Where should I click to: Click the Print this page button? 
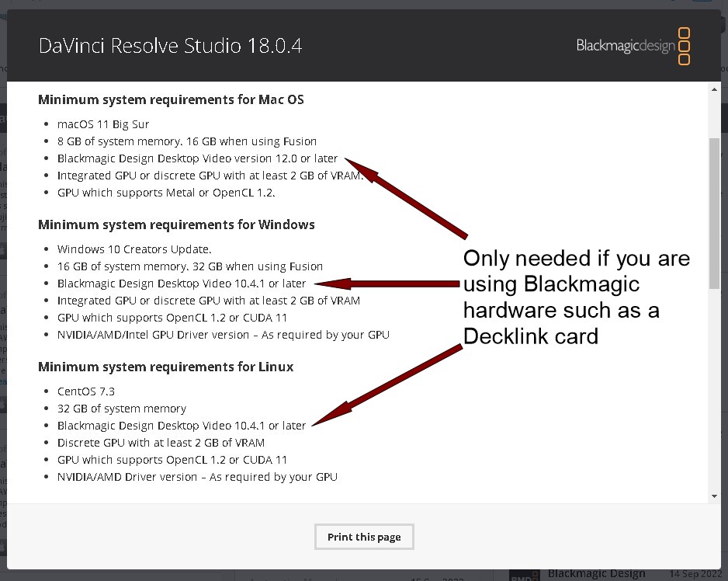click(364, 537)
